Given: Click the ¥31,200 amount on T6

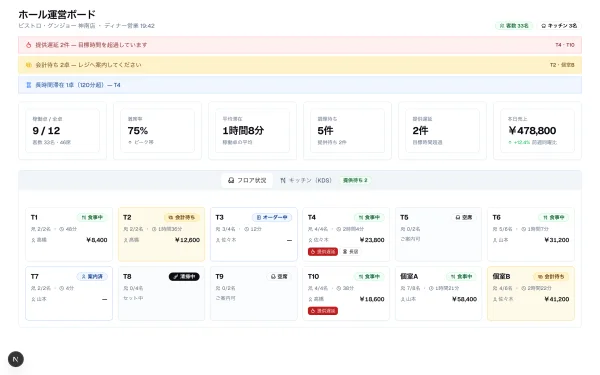Looking at the screenshot, I should point(557,240).
